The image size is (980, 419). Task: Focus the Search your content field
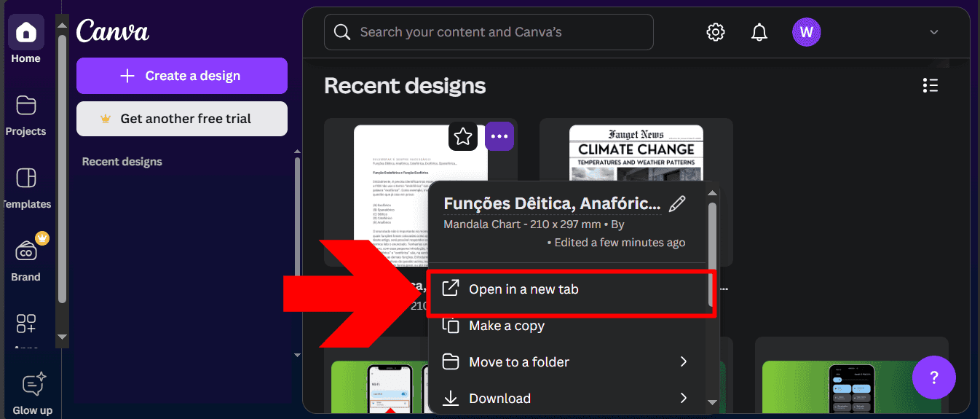pos(489,32)
